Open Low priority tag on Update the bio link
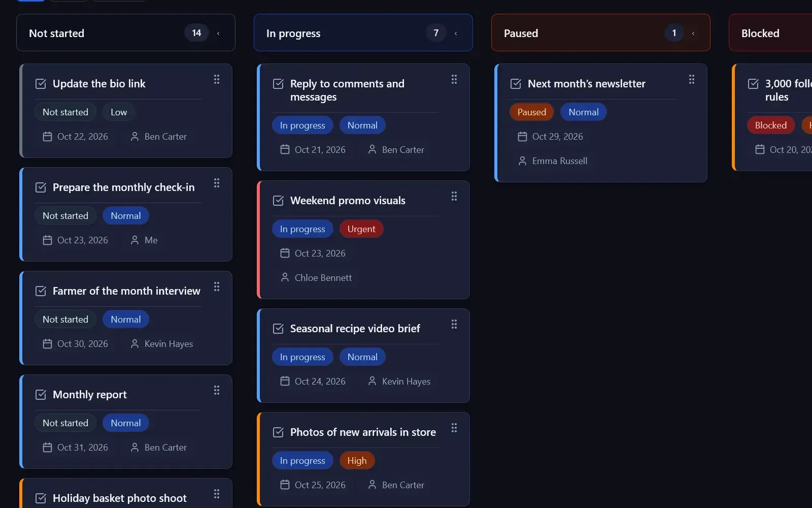This screenshot has width=812, height=508. [x=119, y=112]
